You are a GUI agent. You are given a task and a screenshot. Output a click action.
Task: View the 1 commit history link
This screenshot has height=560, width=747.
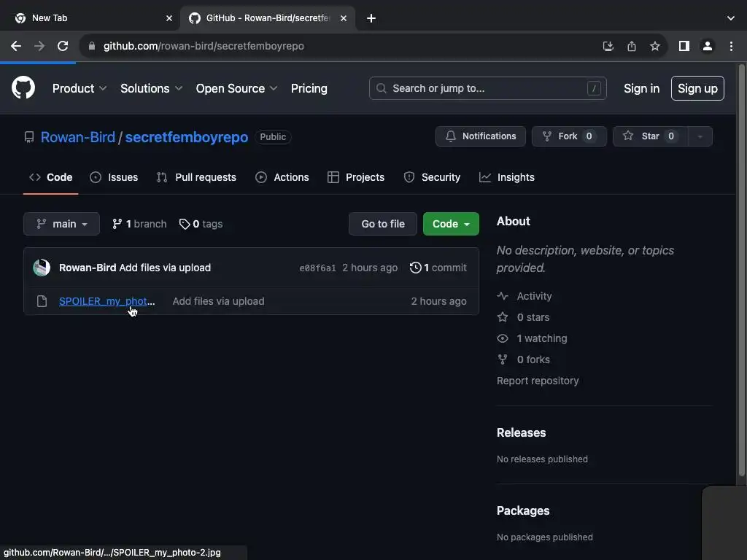pyautogui.click(x=438, y=268)
